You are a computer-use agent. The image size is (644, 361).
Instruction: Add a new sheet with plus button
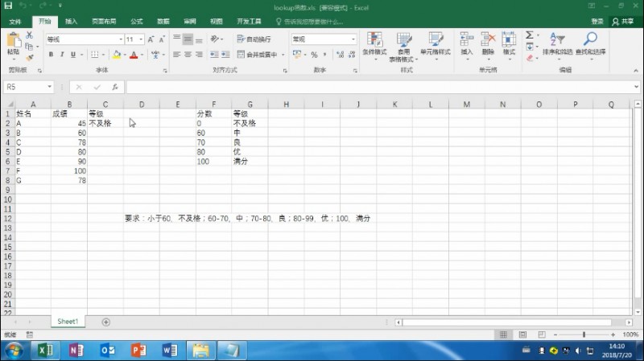[x=106, y=322]
